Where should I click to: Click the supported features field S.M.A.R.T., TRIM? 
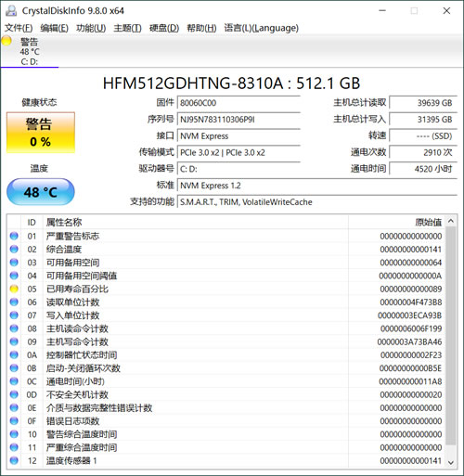pyautogui.click(x=317, y=202)
